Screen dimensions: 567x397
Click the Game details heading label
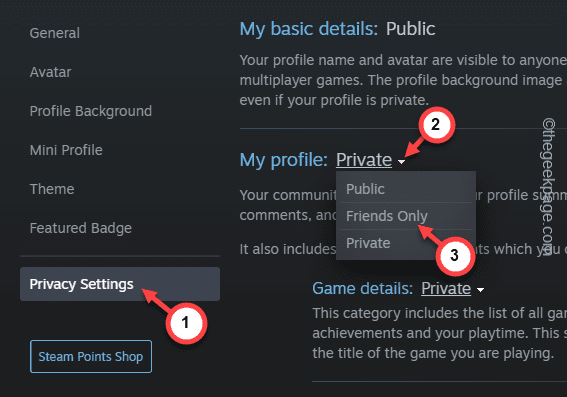click(363, 289)
